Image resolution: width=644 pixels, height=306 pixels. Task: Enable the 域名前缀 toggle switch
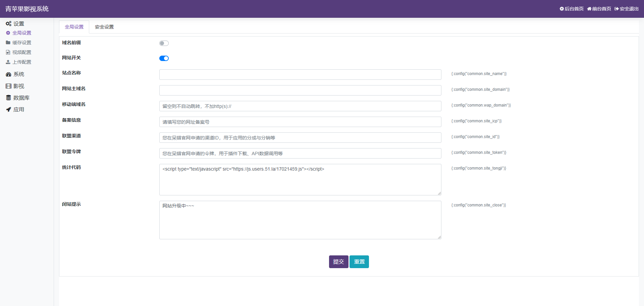coord(164,43)
